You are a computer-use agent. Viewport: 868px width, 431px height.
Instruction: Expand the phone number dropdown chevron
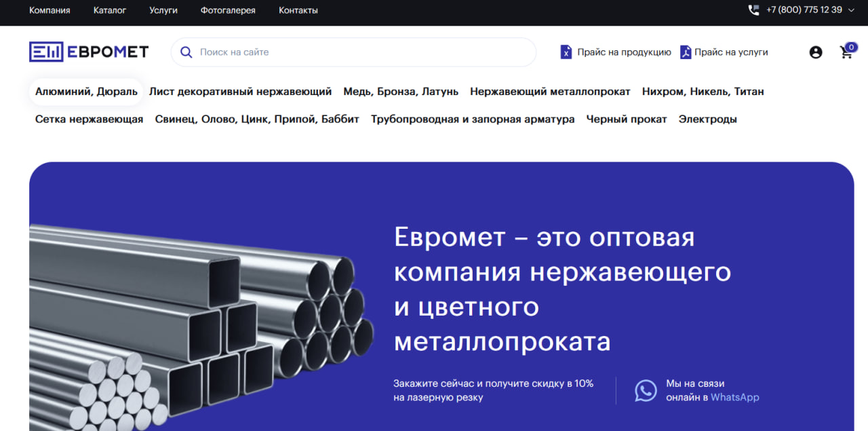(x=852, y=10)
